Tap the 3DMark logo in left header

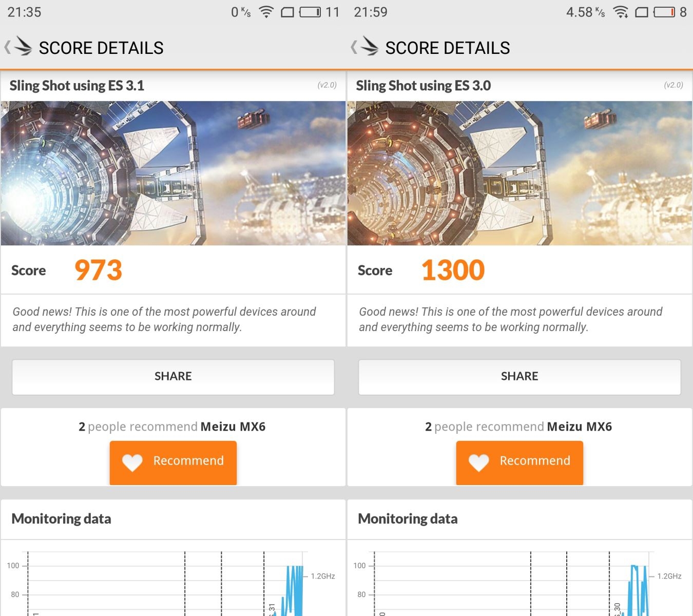tap(23, 46)
